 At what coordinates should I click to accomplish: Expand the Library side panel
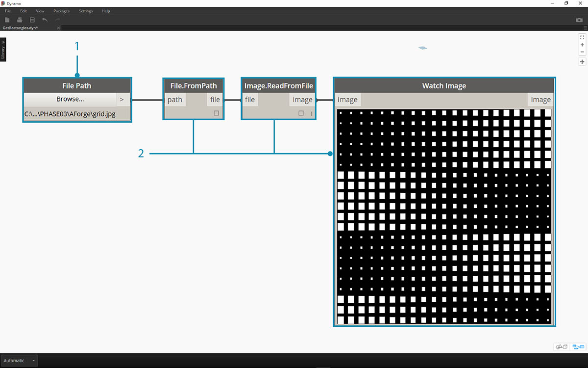pyautogui.click(x=3, y=50)
